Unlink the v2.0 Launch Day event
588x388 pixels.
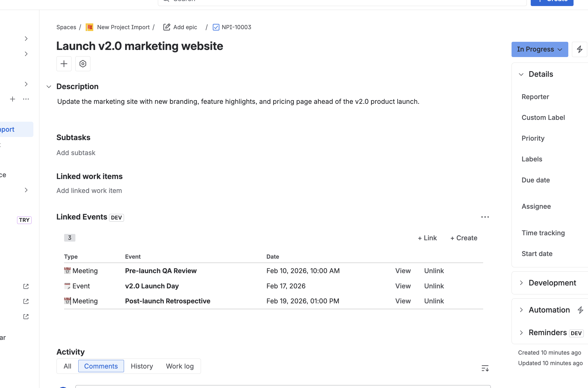(434, 286)
